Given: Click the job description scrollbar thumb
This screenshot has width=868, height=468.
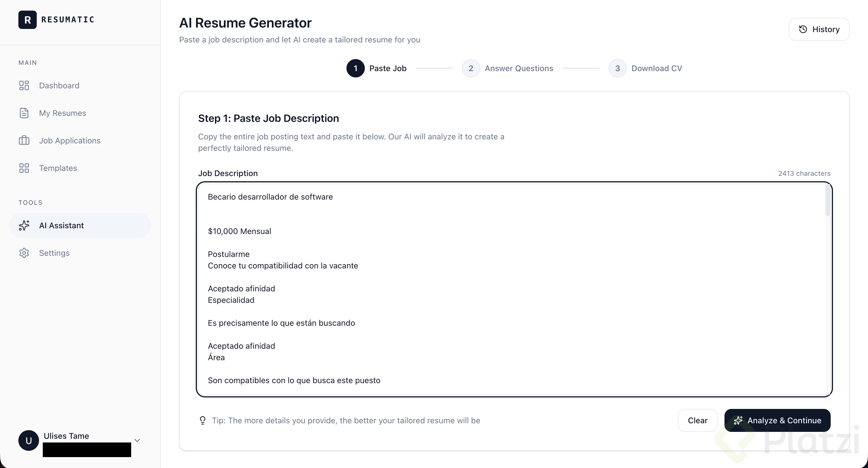Looking at the screenshot, I should click(828, 201).
